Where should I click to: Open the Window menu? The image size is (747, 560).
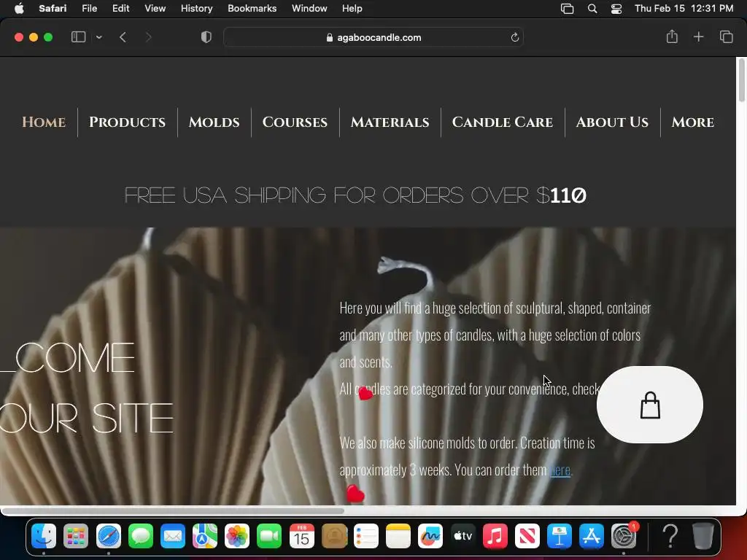click(x=309, y=8)
